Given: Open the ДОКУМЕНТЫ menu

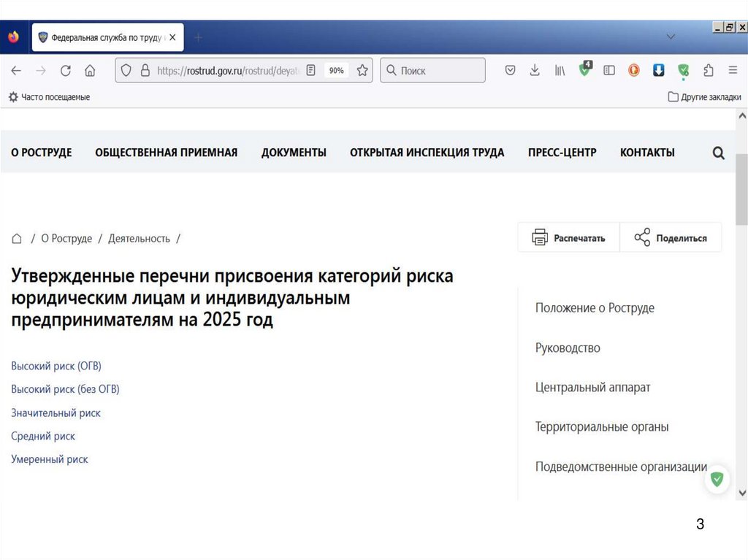Looking at the screenshot, I should pyautogui.click(x=294, y=152).
